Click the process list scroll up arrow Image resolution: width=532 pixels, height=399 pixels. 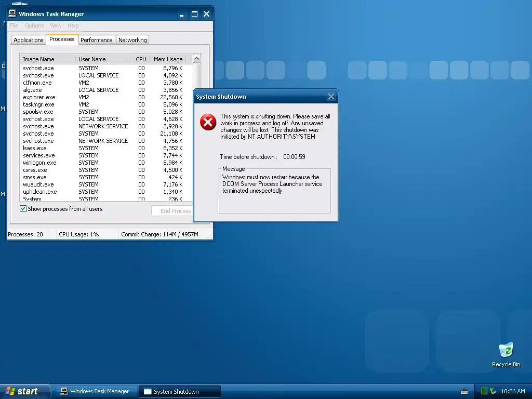[196, 59]
